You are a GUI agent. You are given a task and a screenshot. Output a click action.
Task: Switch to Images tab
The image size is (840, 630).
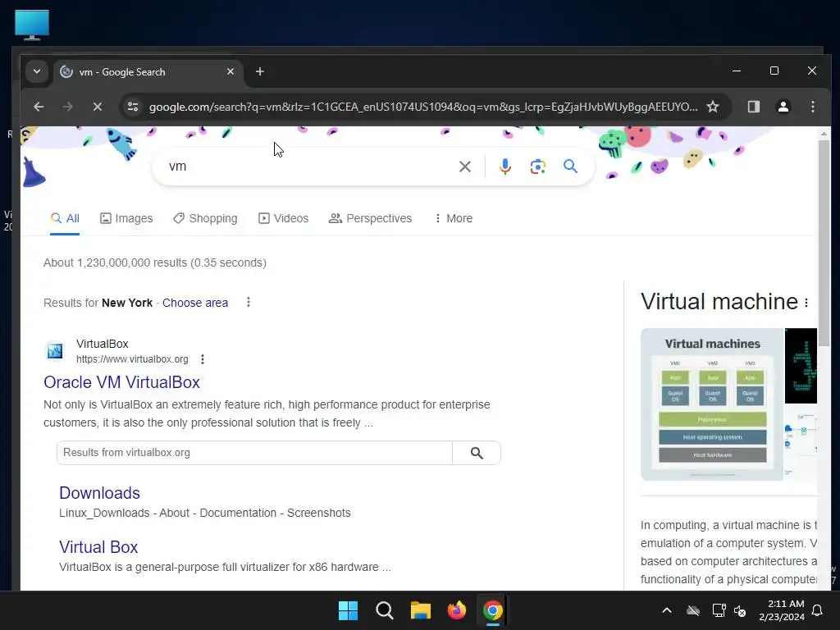pos(126,218)
